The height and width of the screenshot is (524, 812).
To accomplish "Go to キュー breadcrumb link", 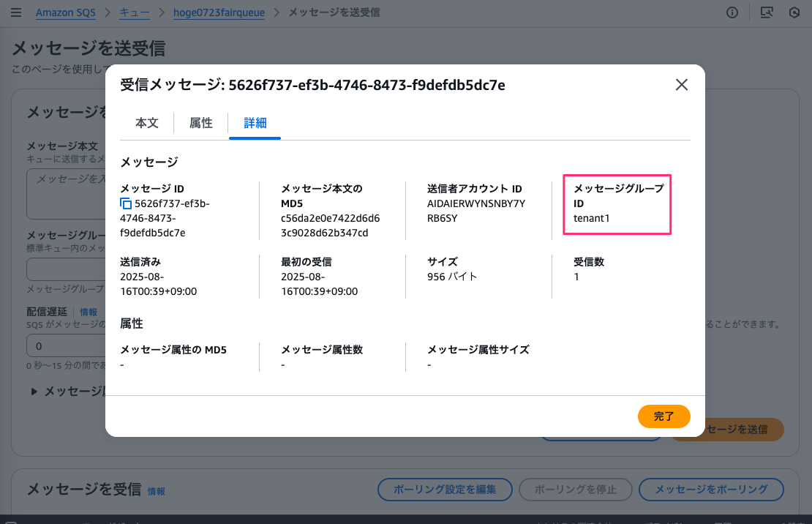I will click(x=134, y=12).
